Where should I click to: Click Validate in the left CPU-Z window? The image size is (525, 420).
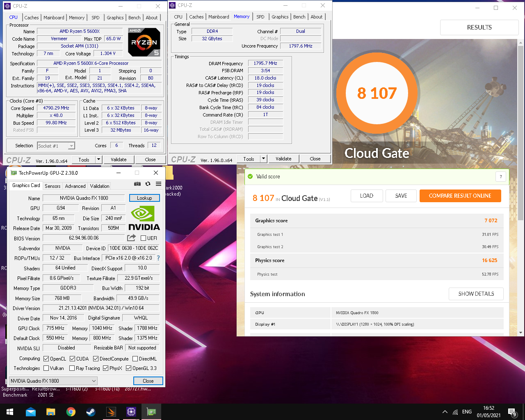pos(119,160)
